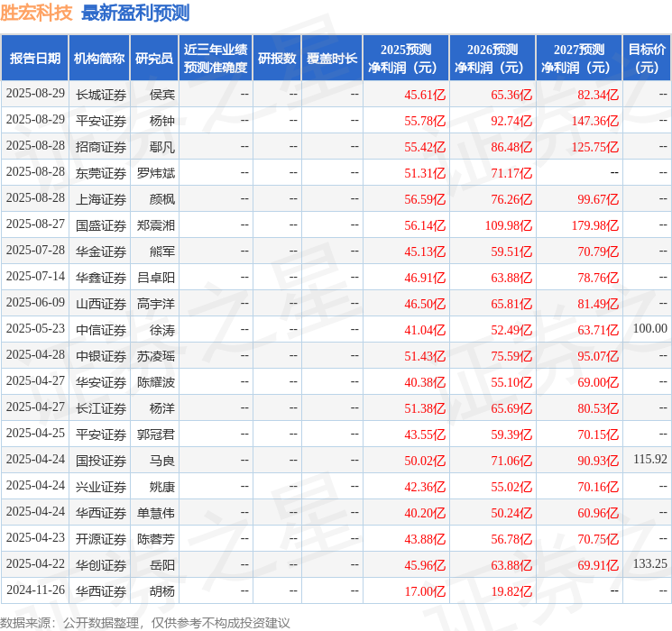Click the 17.00亿 forecast value
This screenshot has width=672, height=631.
click(425, 591)
